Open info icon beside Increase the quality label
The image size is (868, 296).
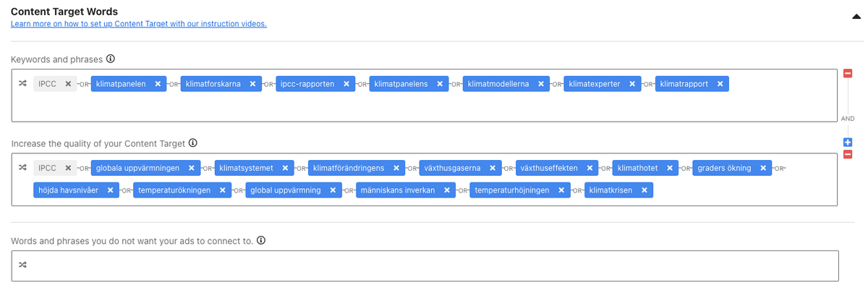pyautogui.click(x=192, y=143)
